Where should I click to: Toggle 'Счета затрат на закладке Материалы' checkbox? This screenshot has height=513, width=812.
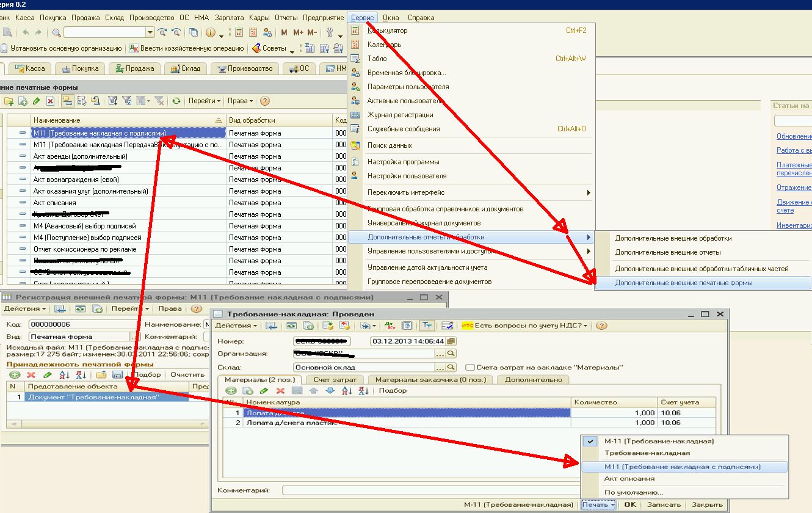470,368
